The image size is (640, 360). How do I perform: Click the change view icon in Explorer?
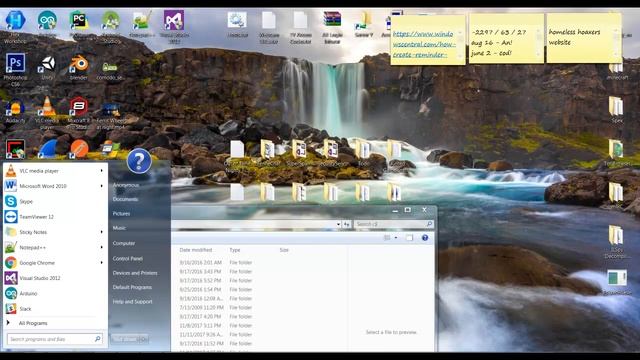pyautogui.click(x=387, y=238)
